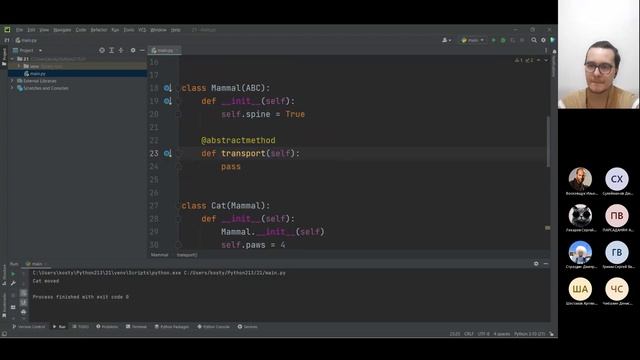Click the Mammal breadcrumb below editor

(159, 255)
